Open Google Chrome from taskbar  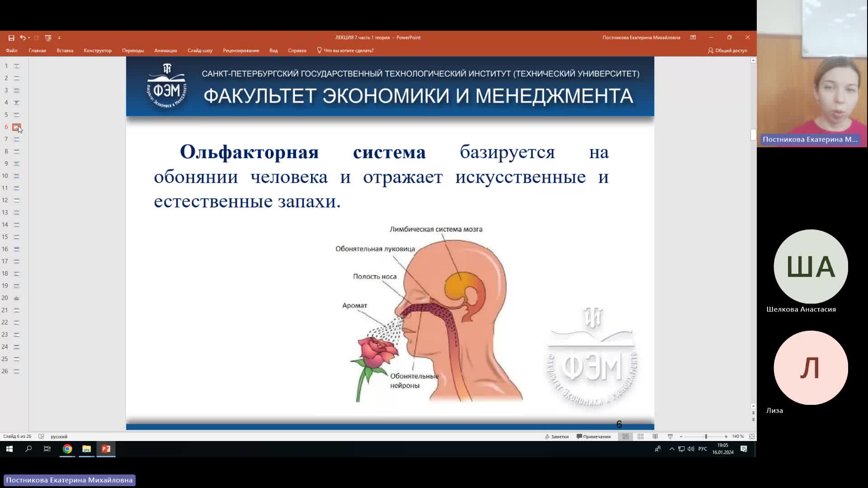tap(67, 449)
